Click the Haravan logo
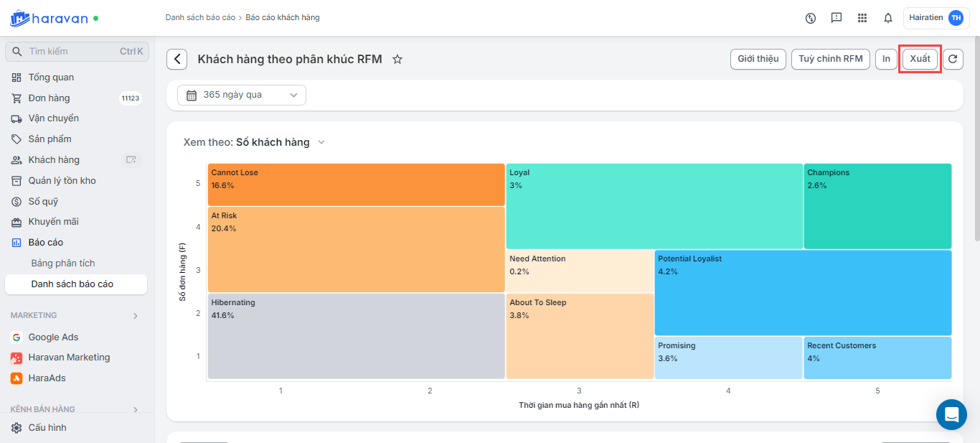The height and width of the screenshot is (443, 980). (49, 18)
